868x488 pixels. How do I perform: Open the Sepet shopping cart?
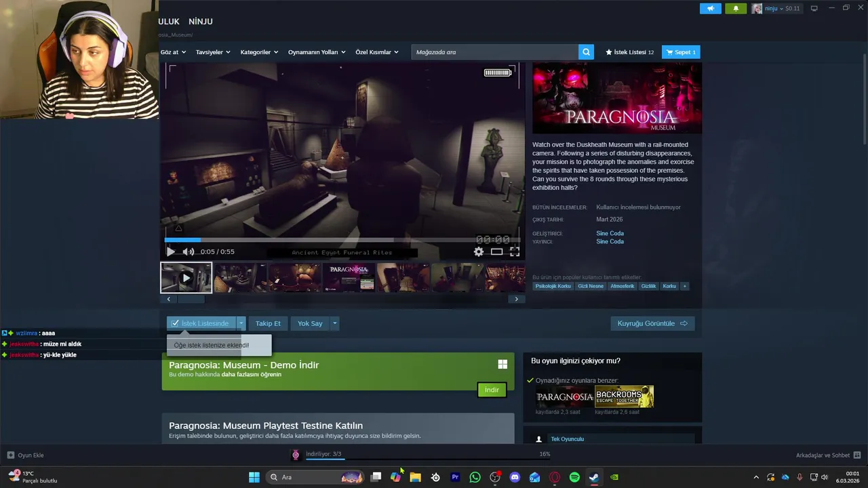[681, 52]
